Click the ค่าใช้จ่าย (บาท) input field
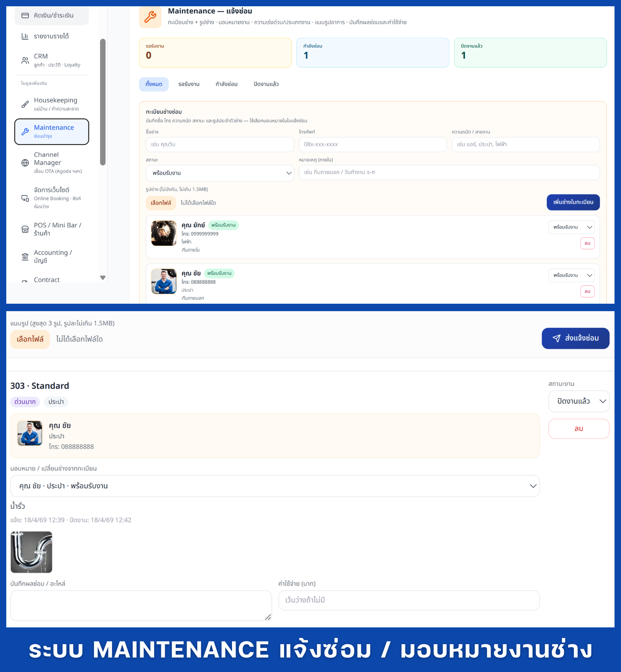The image size is (621, 672). (x=409, y=600)
